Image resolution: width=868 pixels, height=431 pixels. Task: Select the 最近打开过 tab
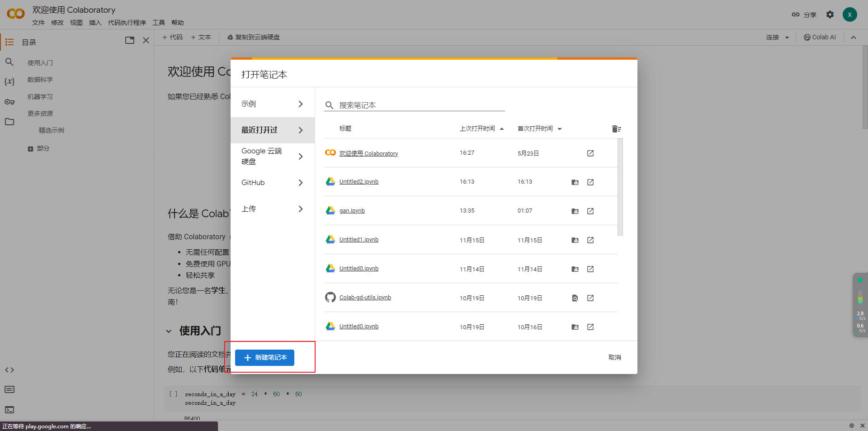point(273,130)
